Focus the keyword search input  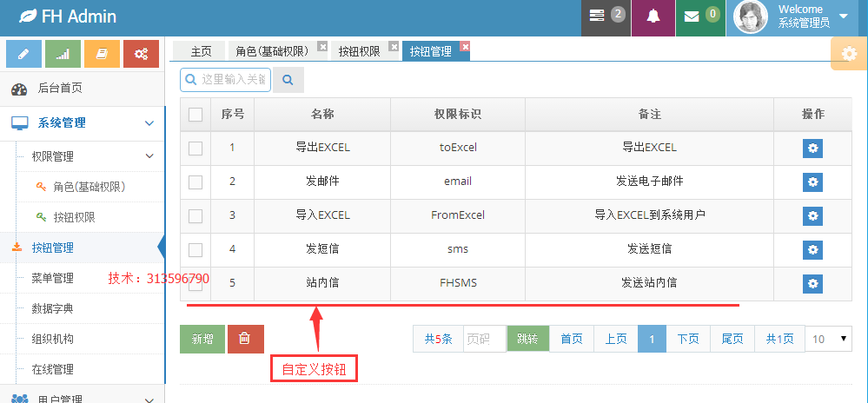pos(225,80)
